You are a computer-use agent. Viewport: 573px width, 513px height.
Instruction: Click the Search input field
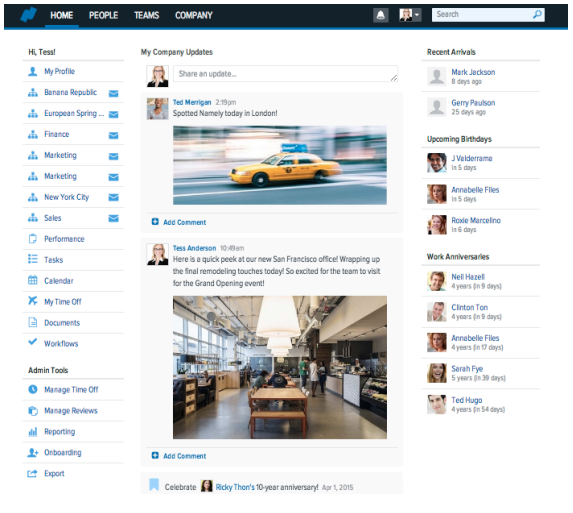[x=482, y=15]
